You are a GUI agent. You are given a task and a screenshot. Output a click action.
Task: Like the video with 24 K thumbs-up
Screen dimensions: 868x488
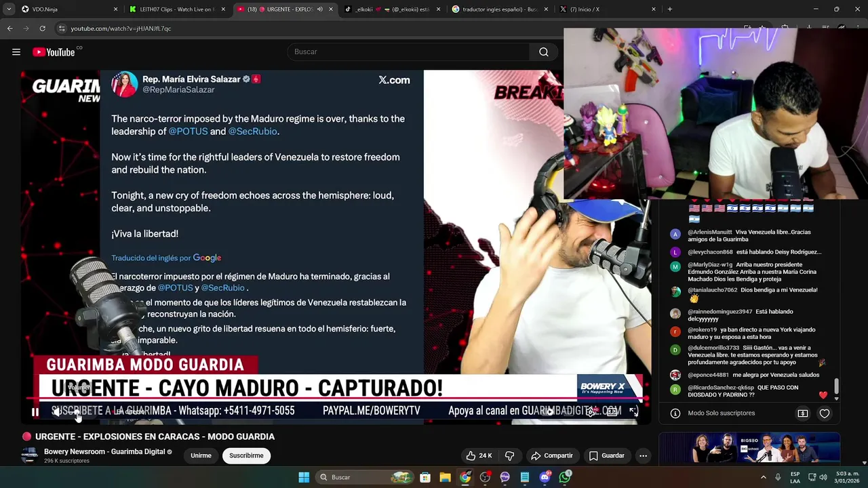479,455
